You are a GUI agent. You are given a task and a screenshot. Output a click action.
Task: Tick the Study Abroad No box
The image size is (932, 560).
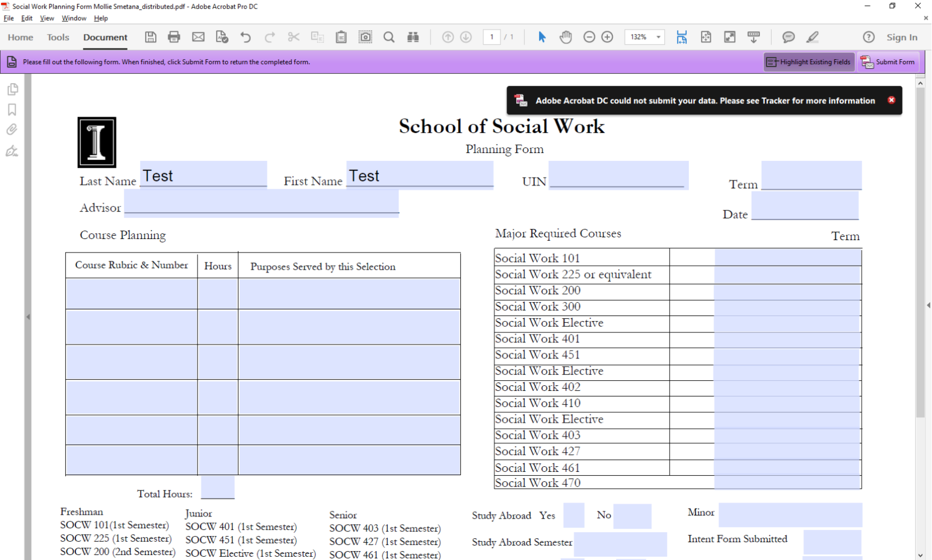tap(633, 516)
